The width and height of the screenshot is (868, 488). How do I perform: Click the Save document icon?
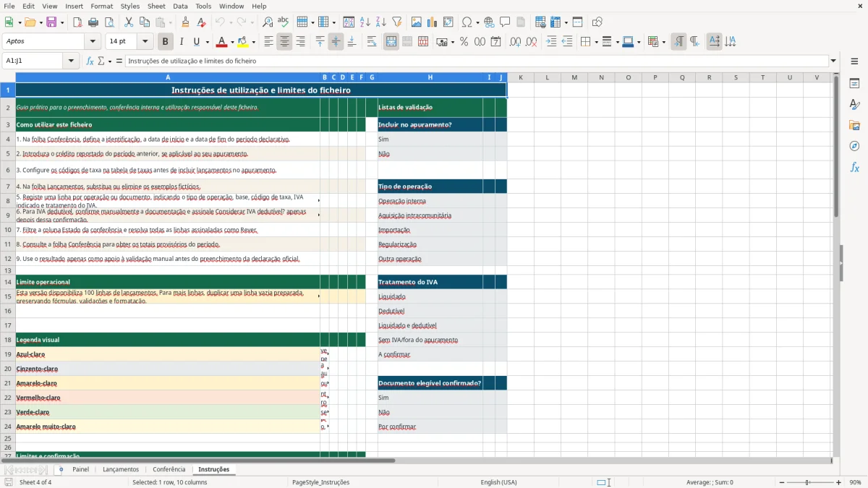click(51, 22)
